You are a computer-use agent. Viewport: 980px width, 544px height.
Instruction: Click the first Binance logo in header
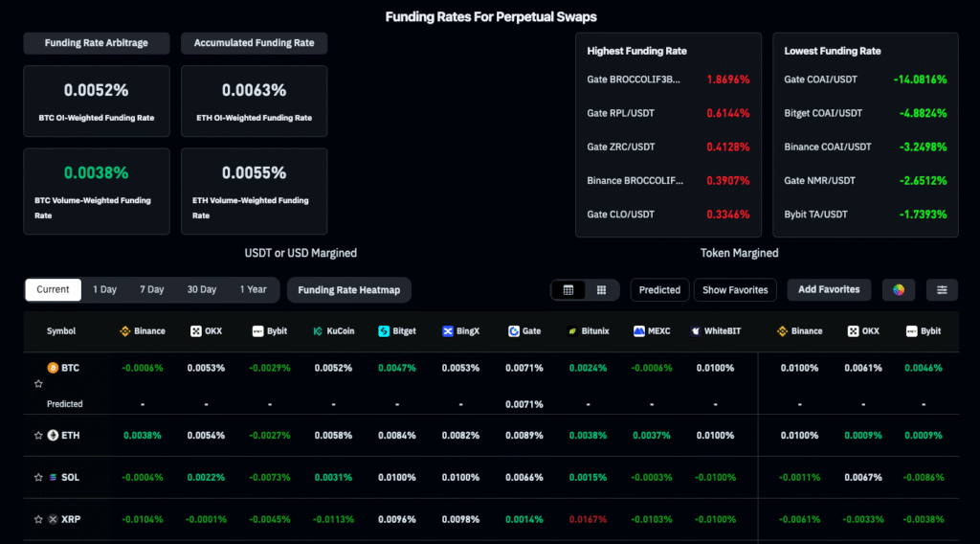125,331
